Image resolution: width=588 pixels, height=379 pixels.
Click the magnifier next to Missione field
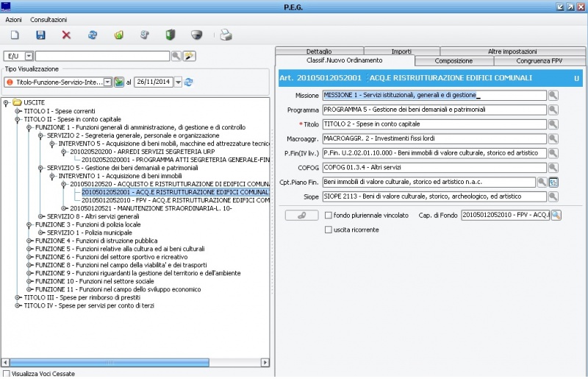pyautogui.click(x=553, y=96)
